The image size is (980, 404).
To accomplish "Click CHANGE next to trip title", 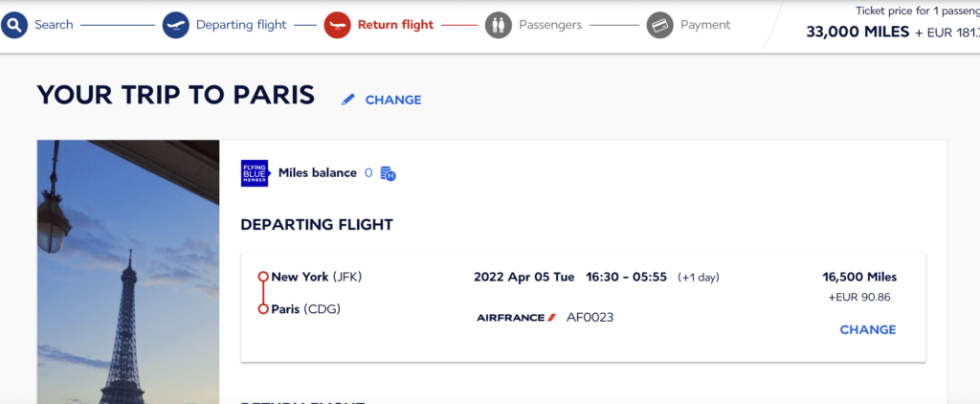I will coord(393,101).
